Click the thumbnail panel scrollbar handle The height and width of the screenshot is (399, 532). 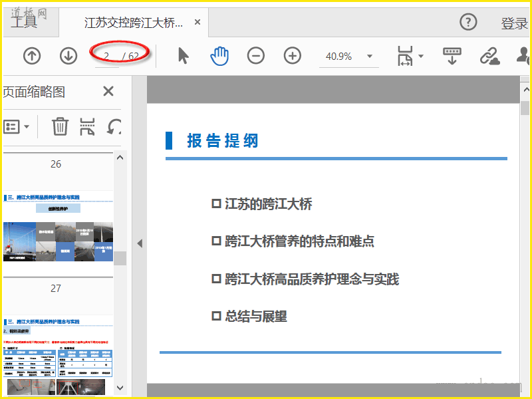[x=120, y=258]
